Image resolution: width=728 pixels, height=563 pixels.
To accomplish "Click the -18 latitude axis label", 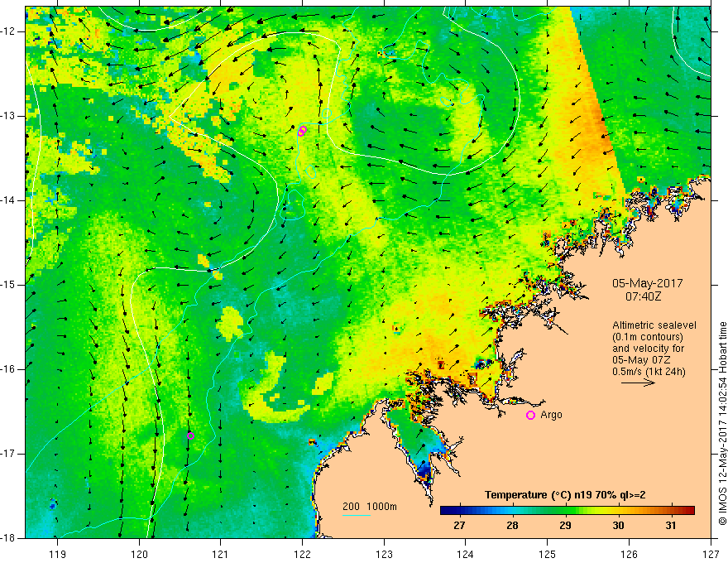I will 9,538.
